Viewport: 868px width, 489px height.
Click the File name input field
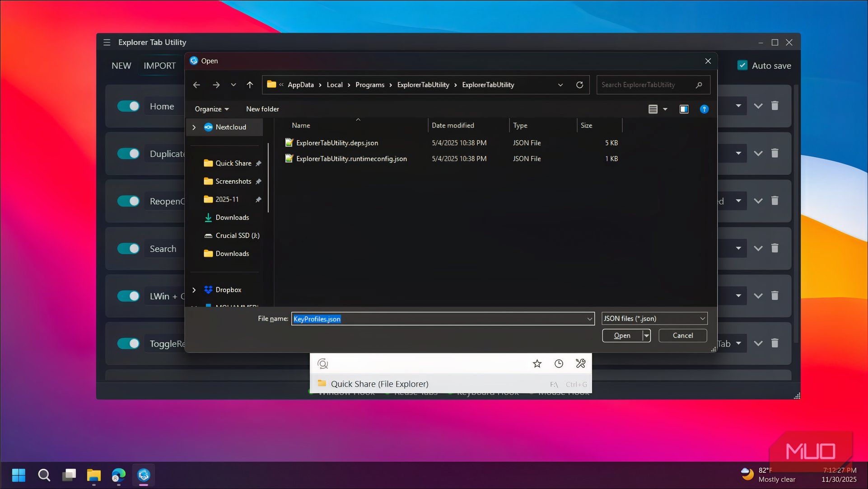click(443, 319)
